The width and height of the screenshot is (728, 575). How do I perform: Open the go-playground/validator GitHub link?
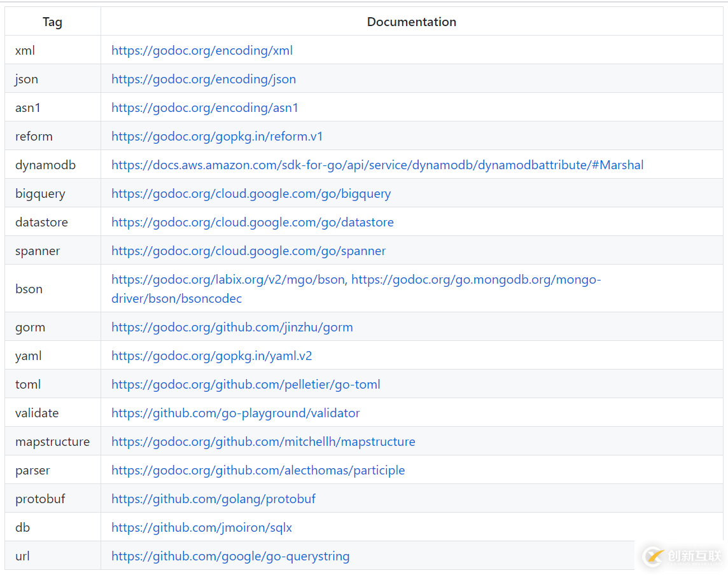[235, 413]
